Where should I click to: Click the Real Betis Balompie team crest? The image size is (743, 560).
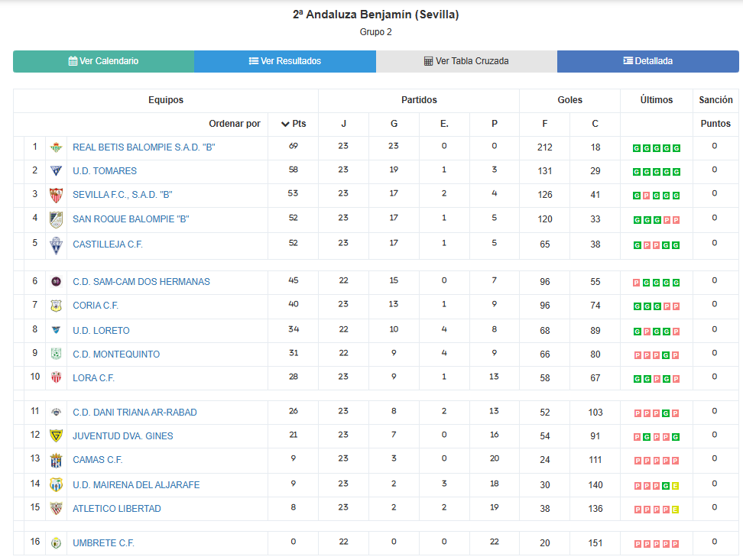[56, 147]
